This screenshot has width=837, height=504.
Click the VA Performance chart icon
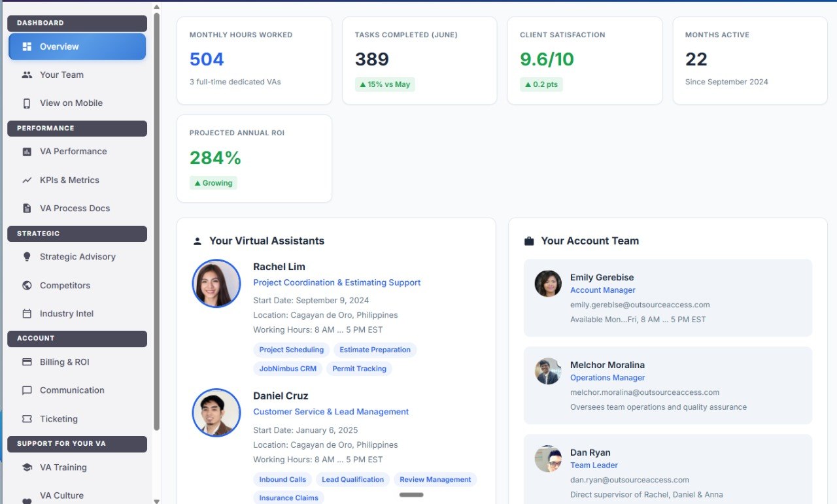pos(27,152)
